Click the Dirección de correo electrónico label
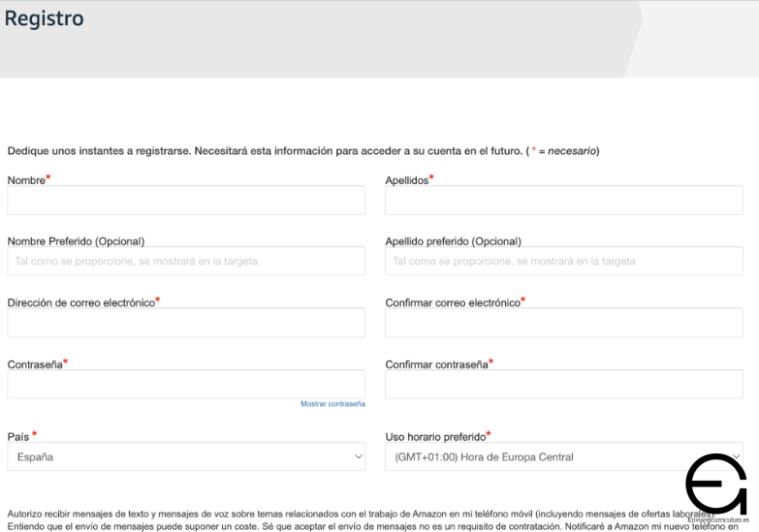759x532 pixels. tap(80, 302)
